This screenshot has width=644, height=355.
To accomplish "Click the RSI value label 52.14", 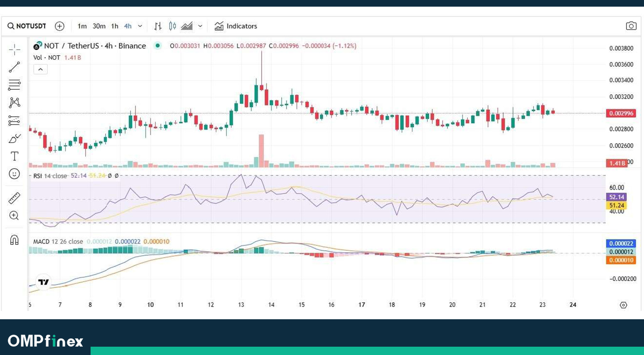I will [x=617, y=197].
